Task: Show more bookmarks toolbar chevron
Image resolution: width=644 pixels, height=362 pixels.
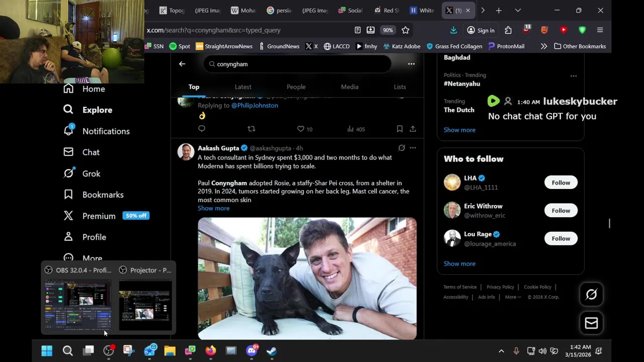Action: [543, 46]
